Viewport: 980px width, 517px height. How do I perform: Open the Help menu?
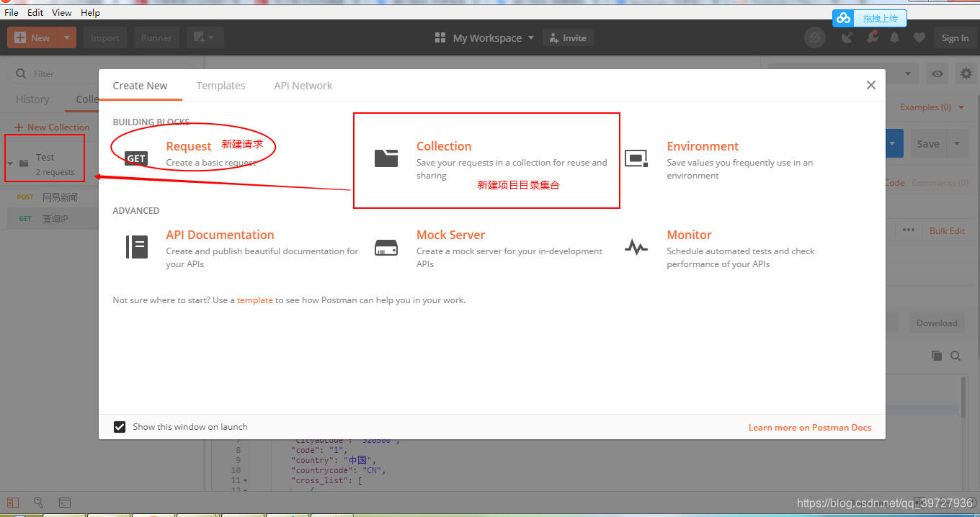pyautogui.click(x=91, y=12)
